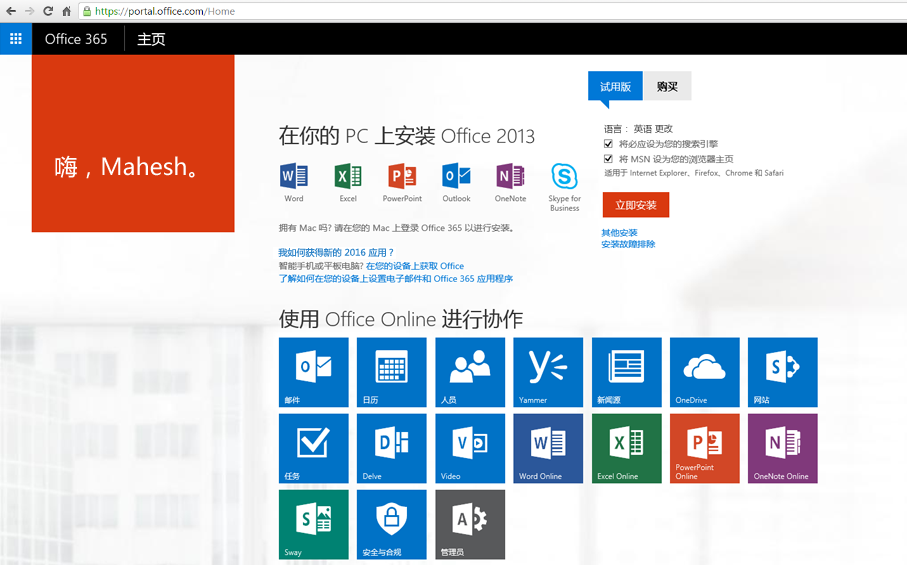
Task: Click the 主页 header item
Action: [x=151, y=39]
